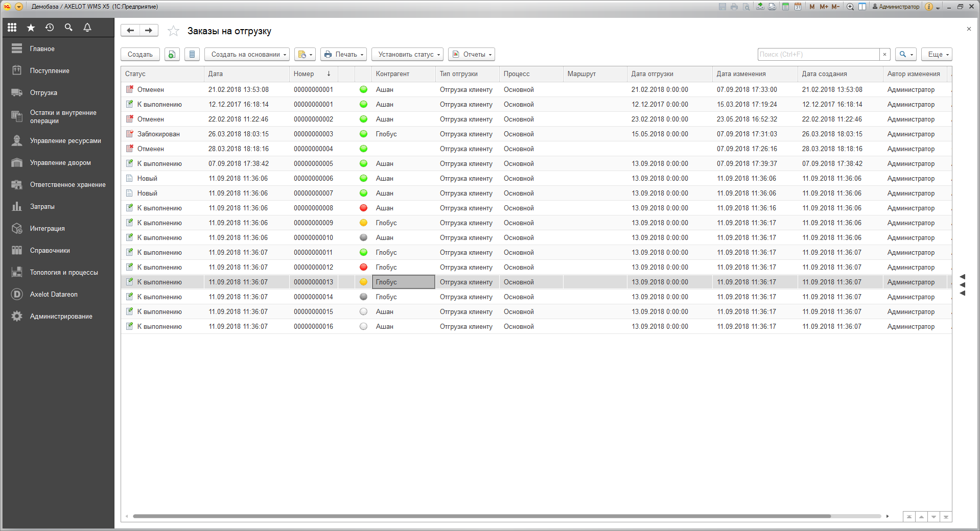Click the Создать button
The width and height of the screenshot is (980, 531).
coord(140,54)
